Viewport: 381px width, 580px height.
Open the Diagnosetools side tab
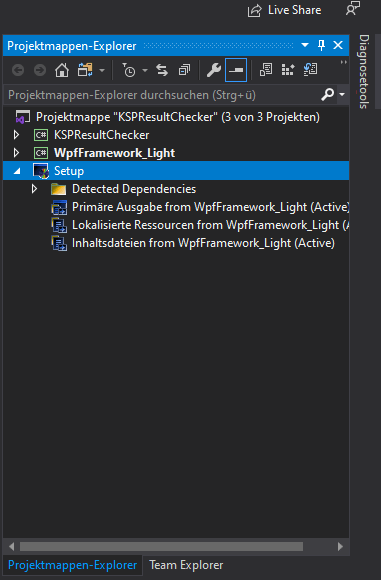tap(364, 71)
